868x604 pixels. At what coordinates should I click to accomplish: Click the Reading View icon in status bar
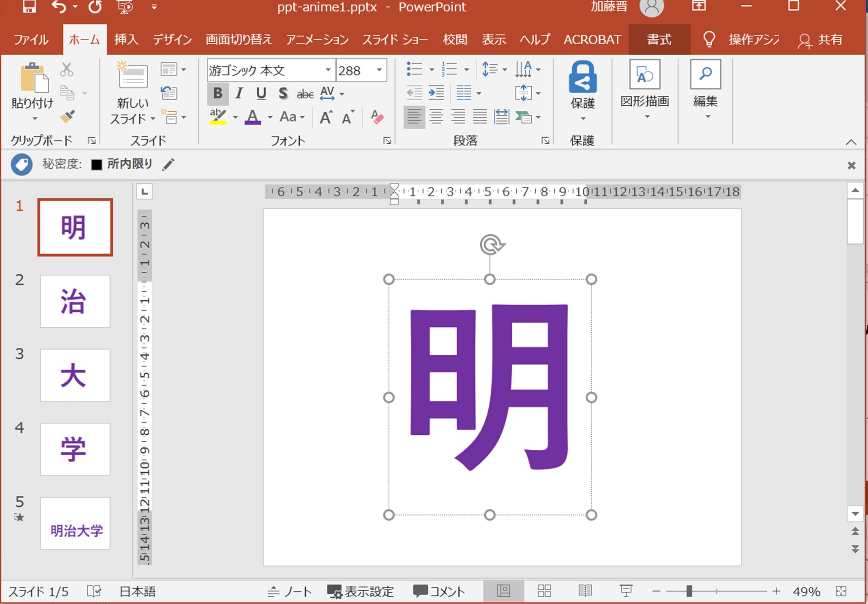point(585,591)
